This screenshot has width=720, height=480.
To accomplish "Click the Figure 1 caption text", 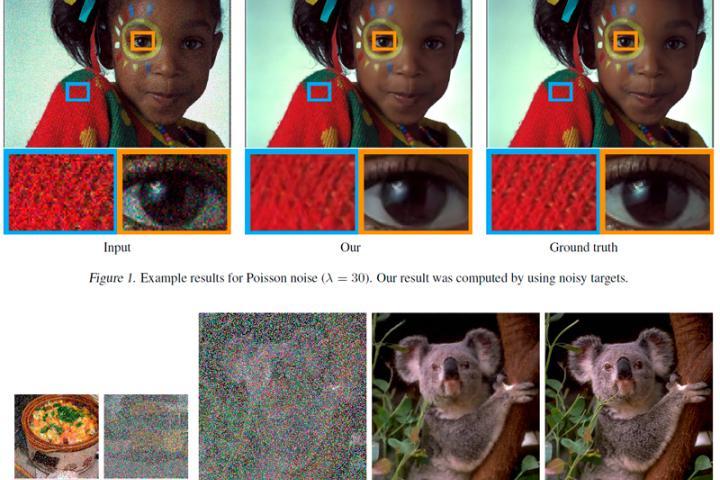I will 358,278.
